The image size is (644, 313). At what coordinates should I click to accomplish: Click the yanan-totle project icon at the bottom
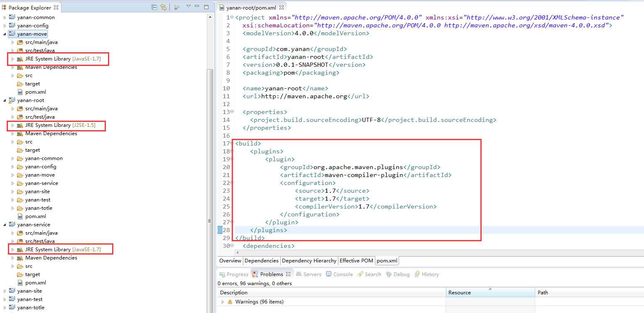pyautogui.click(x=12, y=308)
